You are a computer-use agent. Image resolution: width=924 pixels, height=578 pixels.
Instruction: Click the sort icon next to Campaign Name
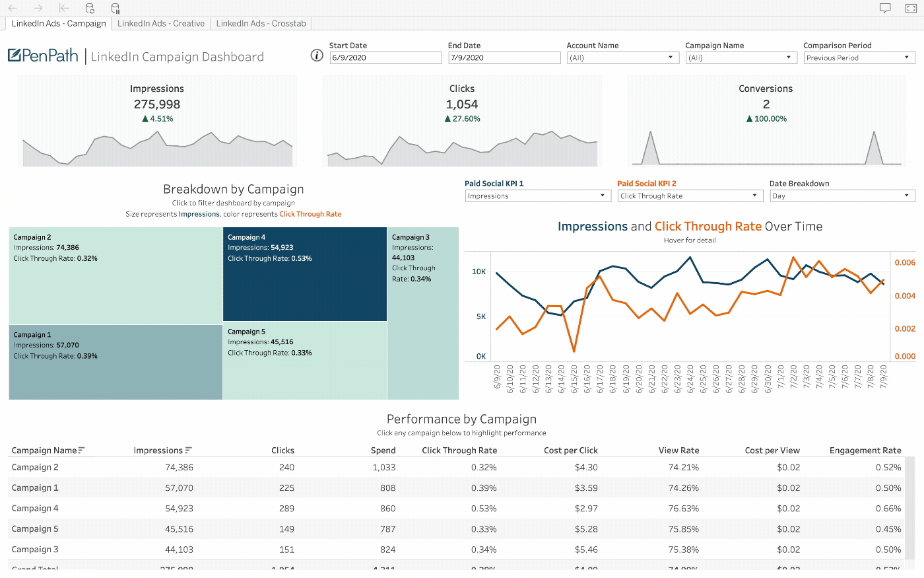tap(82, 451)
